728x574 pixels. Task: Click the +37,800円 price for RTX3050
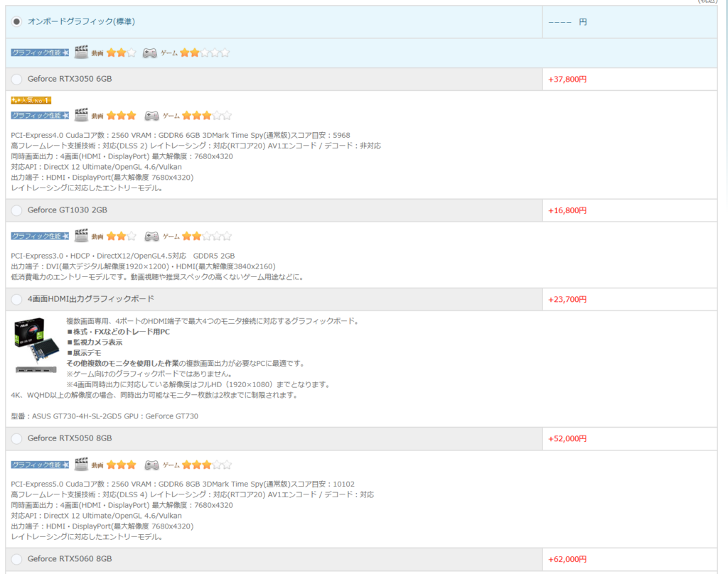pos(567,80)
